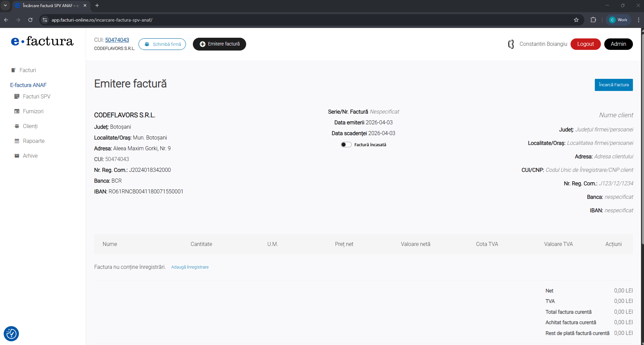Click the page vertical scrollbar
644x345 pixels.
click(642, 135)
